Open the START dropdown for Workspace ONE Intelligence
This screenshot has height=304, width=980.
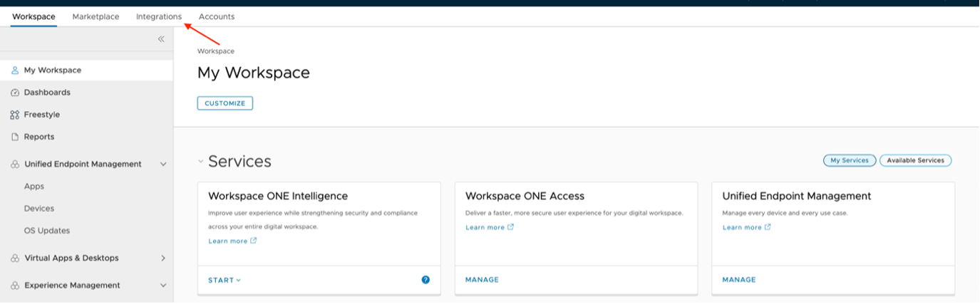pos(225,280)
